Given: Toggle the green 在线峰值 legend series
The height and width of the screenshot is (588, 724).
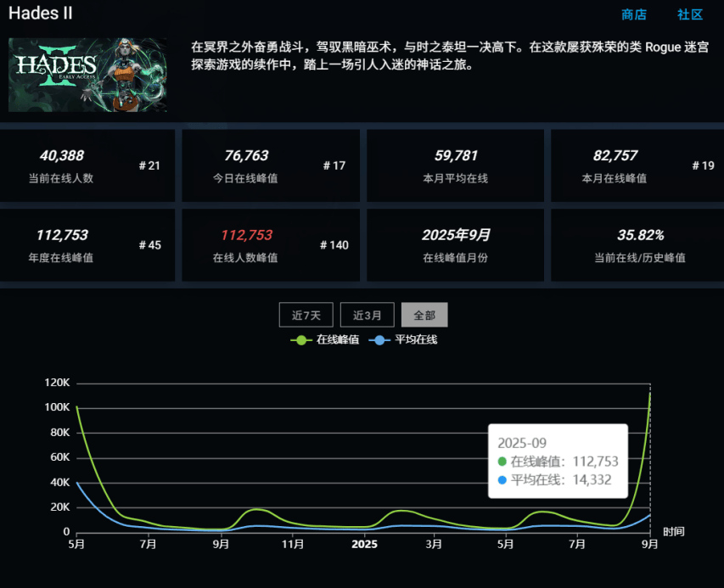Looking at the screenshot, I should 325,339.
